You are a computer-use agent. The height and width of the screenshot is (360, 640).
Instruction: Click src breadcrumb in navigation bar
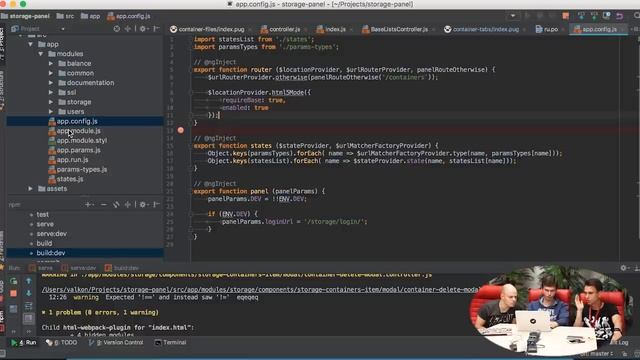click(x=65, y=16)
